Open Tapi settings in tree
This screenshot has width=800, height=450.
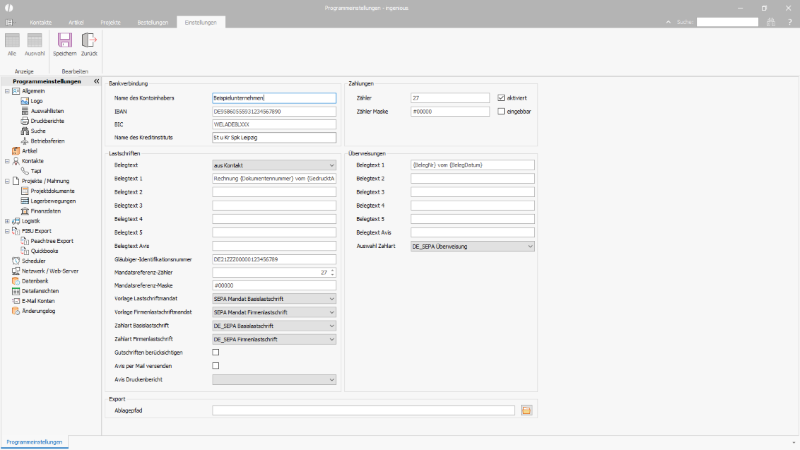36,171
